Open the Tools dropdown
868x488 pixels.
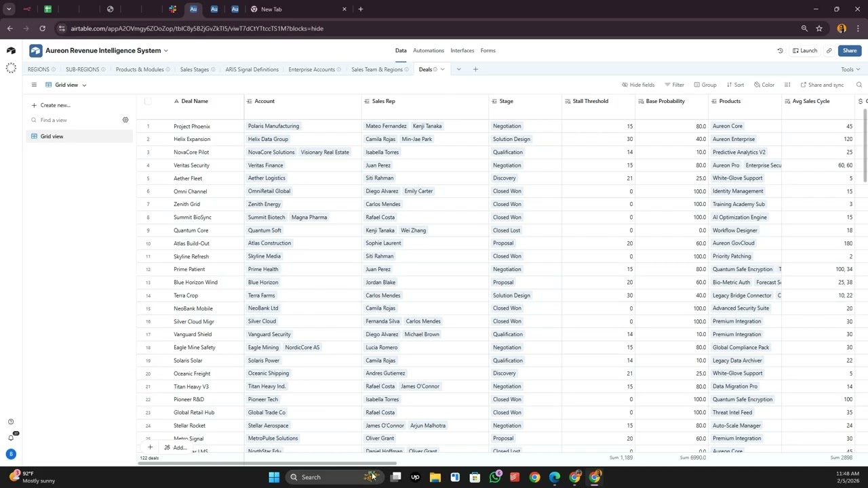pyautogui.click(x=850, y=69)
